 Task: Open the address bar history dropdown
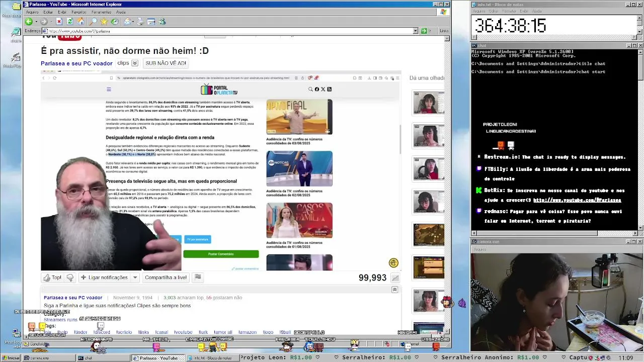pos(416,31)
